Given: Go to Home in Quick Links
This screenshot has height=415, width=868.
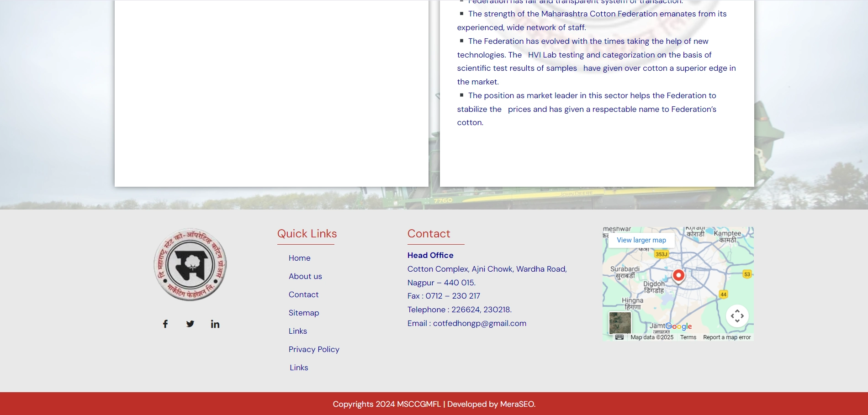Looking at the screenshot, I should pyautogui.click(x=299, y=258).
